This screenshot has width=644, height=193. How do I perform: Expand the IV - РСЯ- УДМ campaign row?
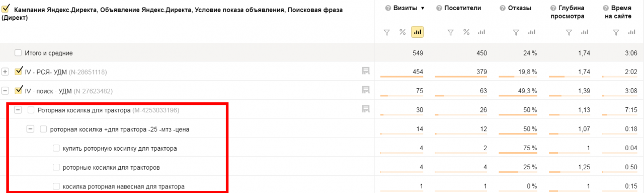click(5, 72)
